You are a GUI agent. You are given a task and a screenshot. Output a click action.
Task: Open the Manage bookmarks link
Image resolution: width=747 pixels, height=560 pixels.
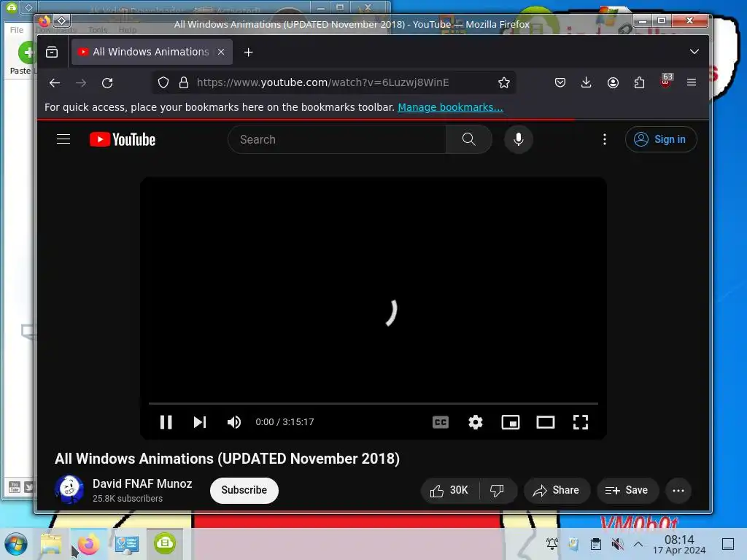point(450,107)
